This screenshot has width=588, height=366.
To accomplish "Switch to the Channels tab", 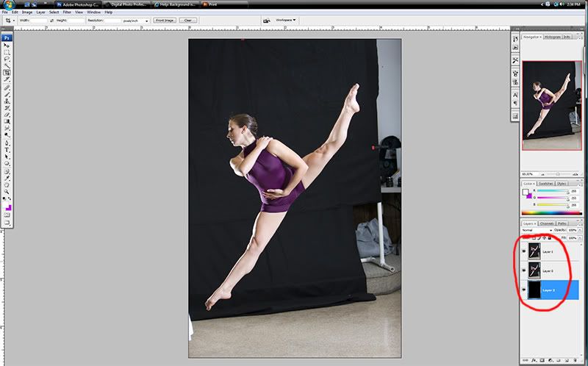I will point(547,223).
